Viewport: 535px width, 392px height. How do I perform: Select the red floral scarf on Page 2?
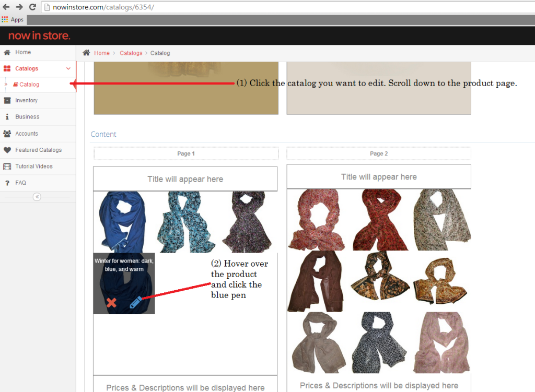tap(380, 220)
